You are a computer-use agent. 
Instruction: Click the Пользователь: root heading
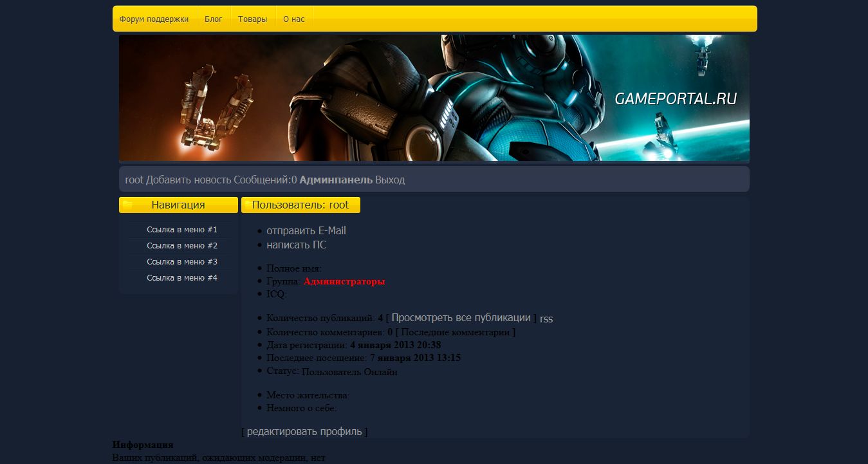click(x=300, y=205)
